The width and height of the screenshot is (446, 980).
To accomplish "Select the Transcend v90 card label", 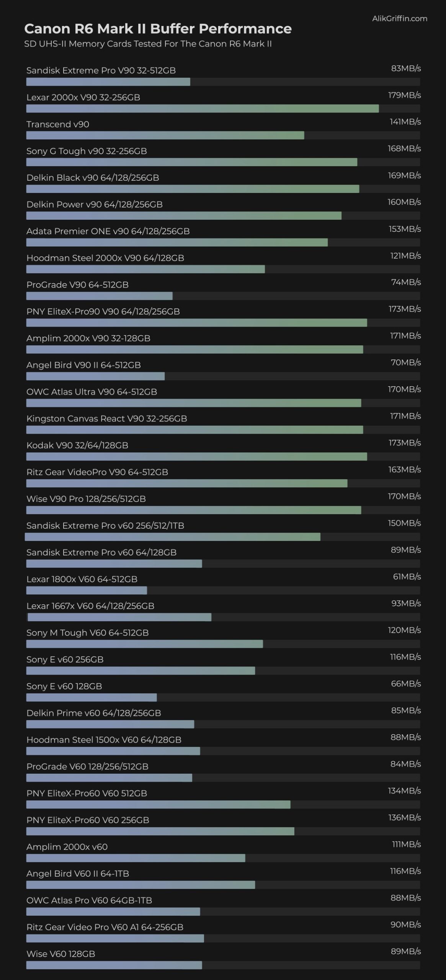I will tap(58, 124).
